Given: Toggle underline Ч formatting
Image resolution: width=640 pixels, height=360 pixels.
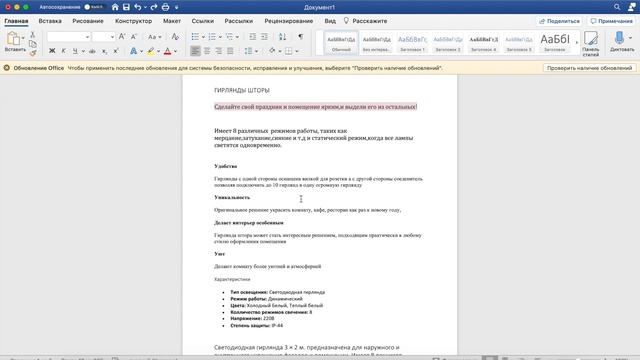Looking at the screenshot, I should [75, 51].
